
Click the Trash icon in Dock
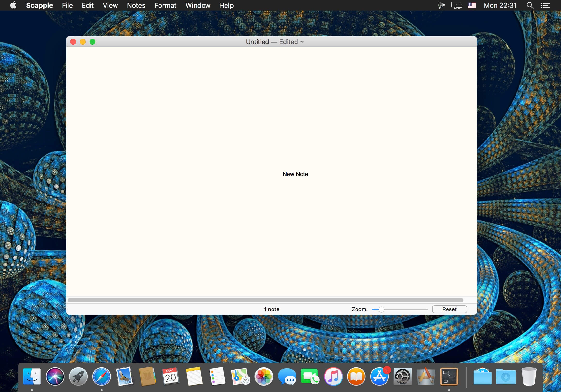tap(529, 376)
